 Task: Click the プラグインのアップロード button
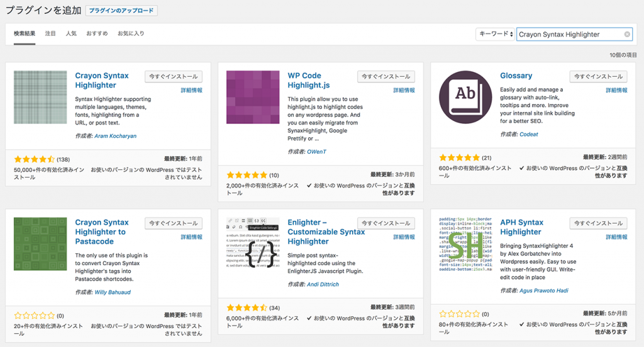tap(121, 10)
